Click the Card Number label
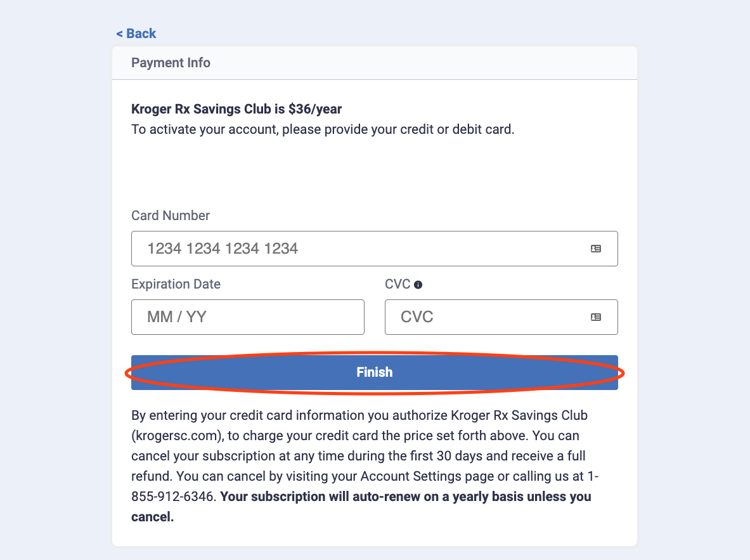 point(171,216)
